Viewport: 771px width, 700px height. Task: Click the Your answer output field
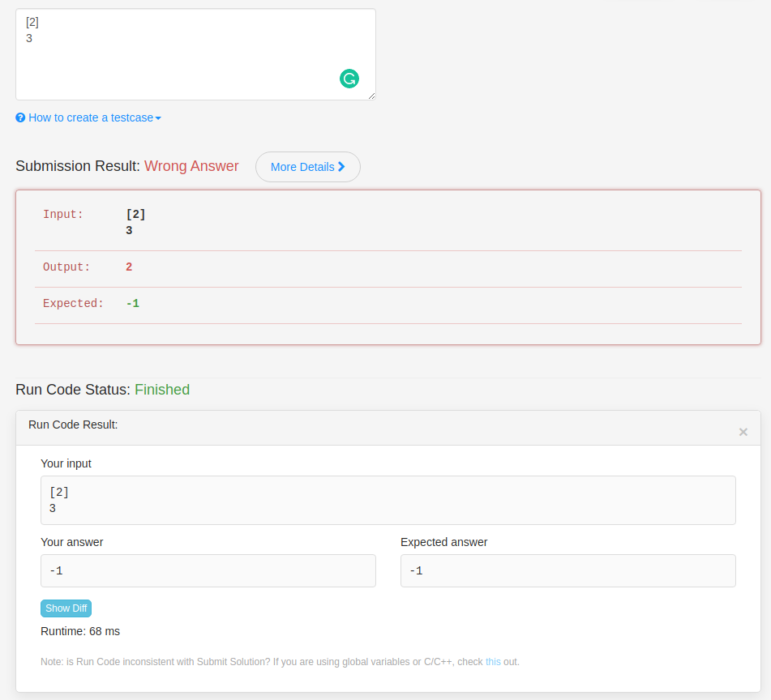click(208, 571)
